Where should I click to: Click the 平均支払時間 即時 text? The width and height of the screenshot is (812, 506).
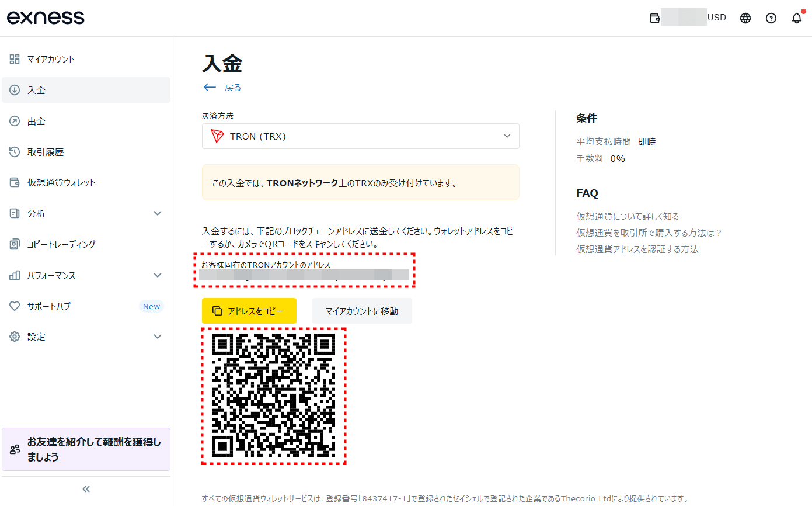(616, 141)
